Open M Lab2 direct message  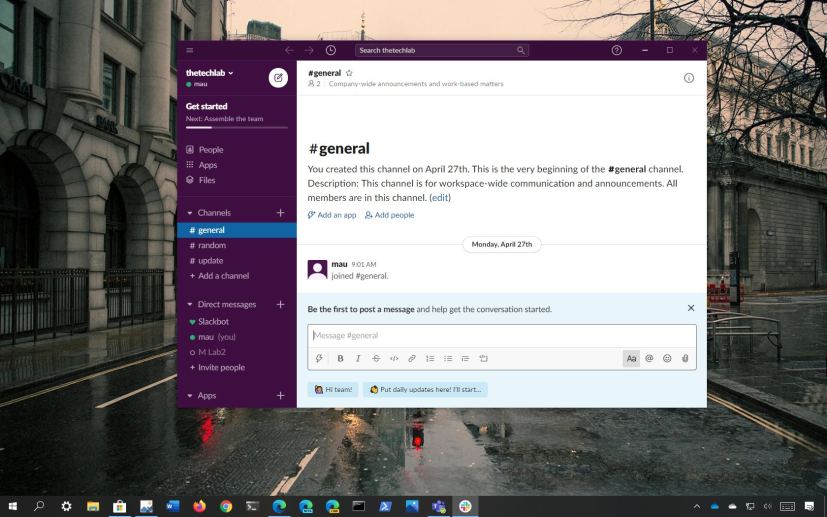[237, 352]
